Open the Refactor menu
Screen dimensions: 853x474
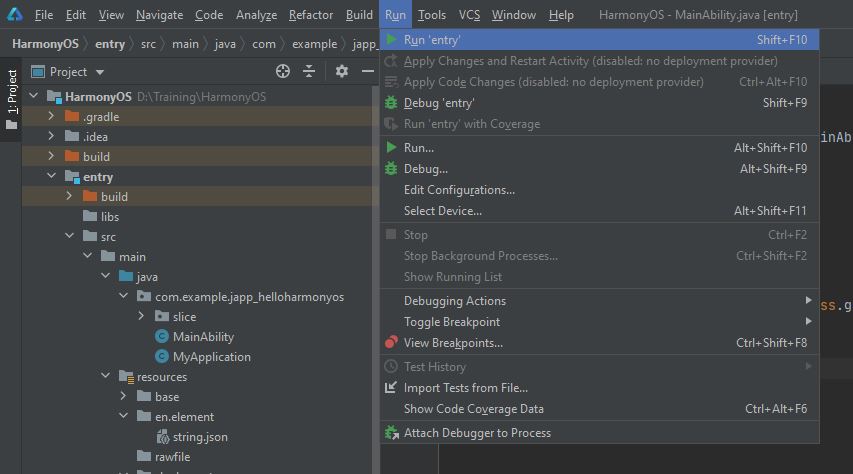point(311,15)
